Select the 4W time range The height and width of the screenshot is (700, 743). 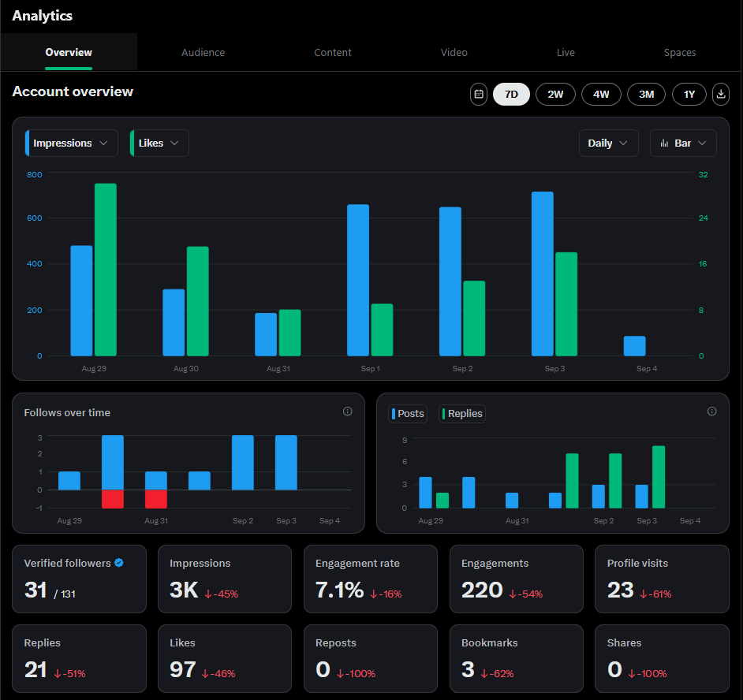click(x=601, y=95)
